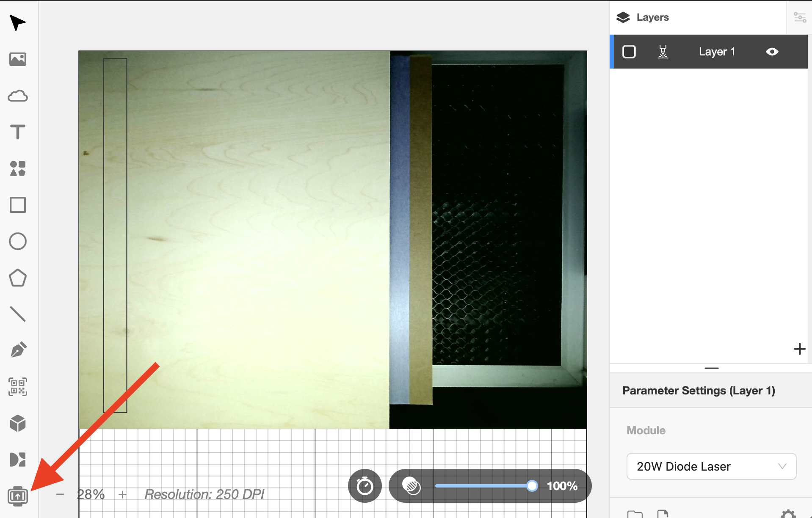Open the QR code generator tool
Screen dimensions: 812x518
click(17, 387)
